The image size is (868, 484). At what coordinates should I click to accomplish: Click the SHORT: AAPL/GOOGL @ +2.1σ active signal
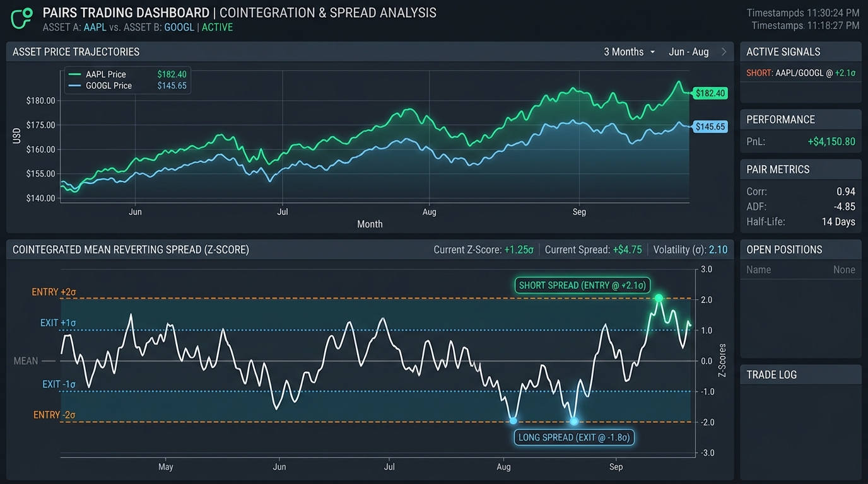coord(801,73)
